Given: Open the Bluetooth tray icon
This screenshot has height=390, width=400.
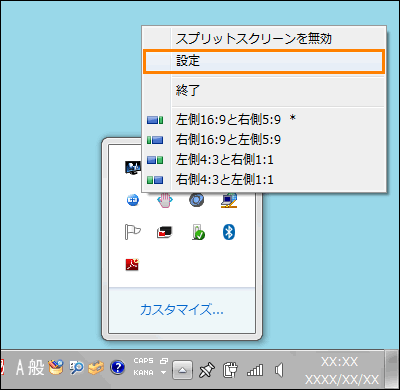Looking at the screenshot, I should (x=229, y=232).
